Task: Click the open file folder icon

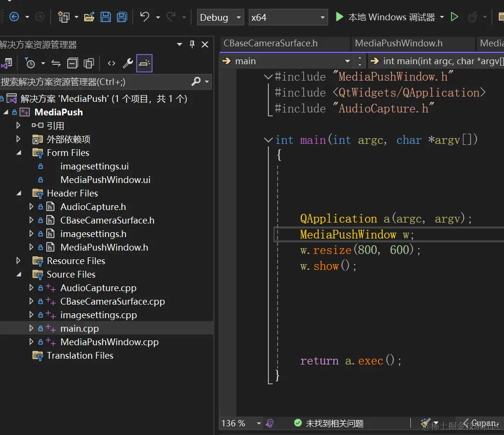Action: point(89,17)
